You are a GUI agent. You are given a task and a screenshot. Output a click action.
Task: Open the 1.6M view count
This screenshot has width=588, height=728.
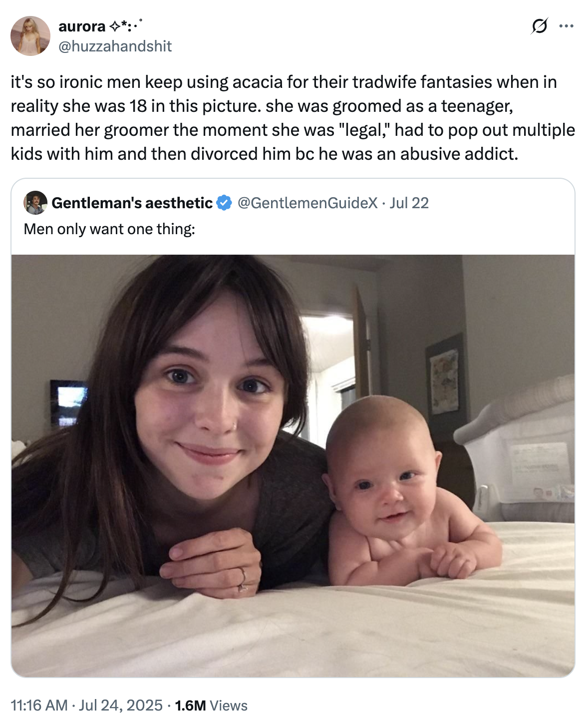(x=190, y=705)
